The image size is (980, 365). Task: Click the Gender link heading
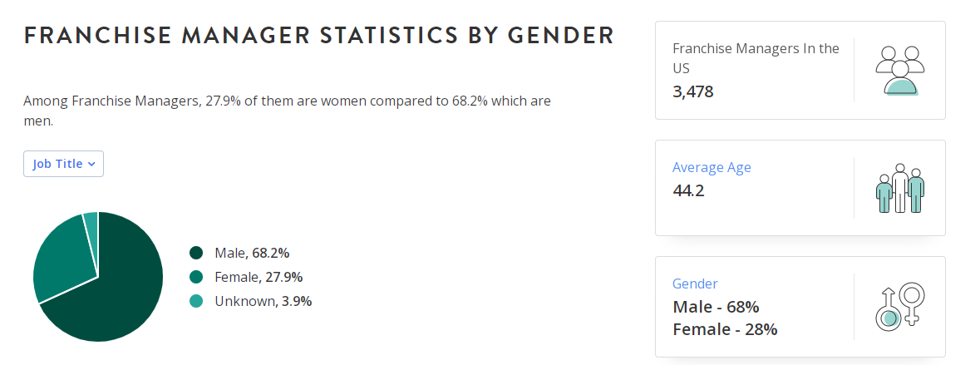[695, 284]
